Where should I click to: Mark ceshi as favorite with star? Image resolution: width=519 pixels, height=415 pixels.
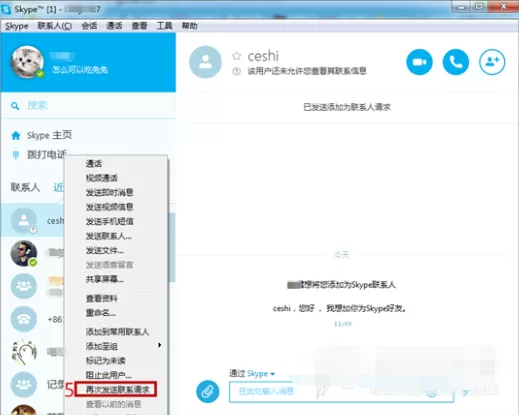[x=237, y=56]
